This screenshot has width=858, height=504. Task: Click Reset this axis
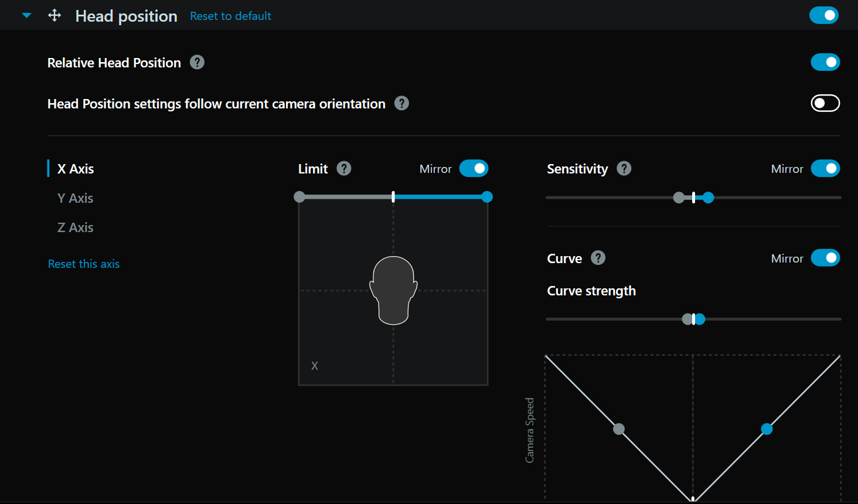(x=84, y=264)
